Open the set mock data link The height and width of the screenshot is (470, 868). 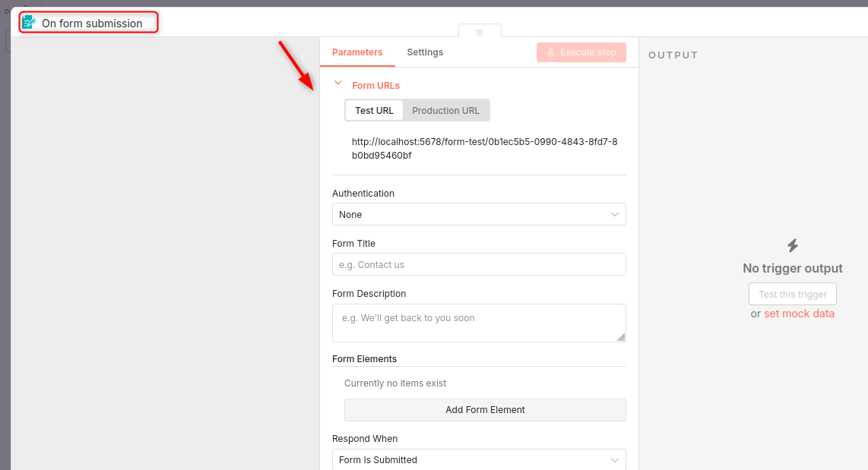pyautogui.click(x=799, y=314)
